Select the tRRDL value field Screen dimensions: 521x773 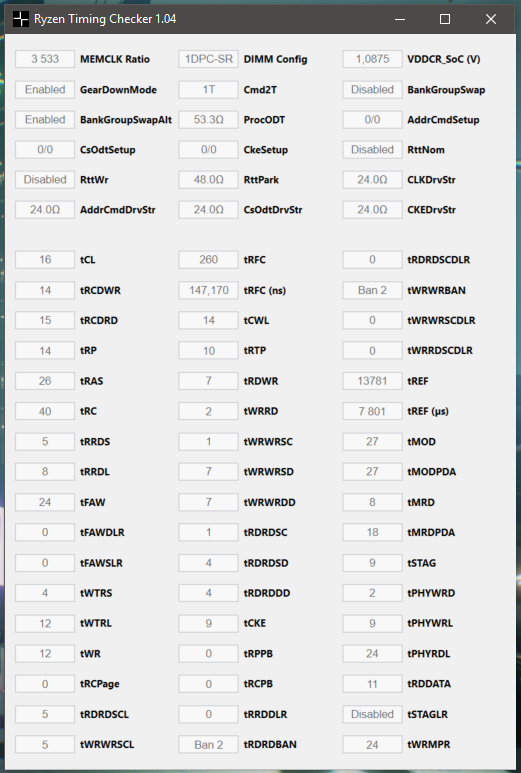click(x=45, y=472)
